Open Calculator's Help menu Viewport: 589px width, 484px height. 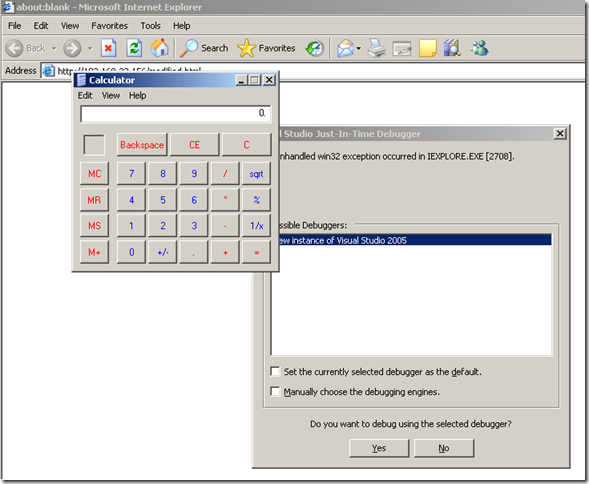[x=137, y=95]
